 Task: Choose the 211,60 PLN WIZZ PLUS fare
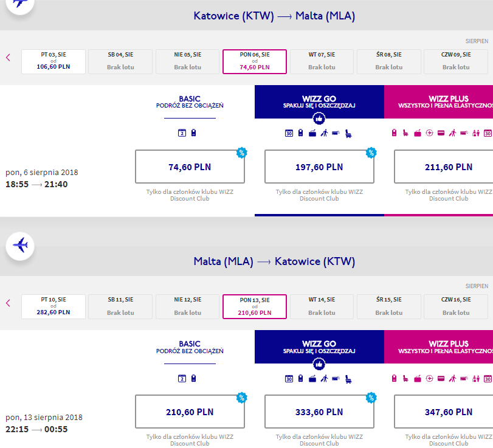(444, 167)
